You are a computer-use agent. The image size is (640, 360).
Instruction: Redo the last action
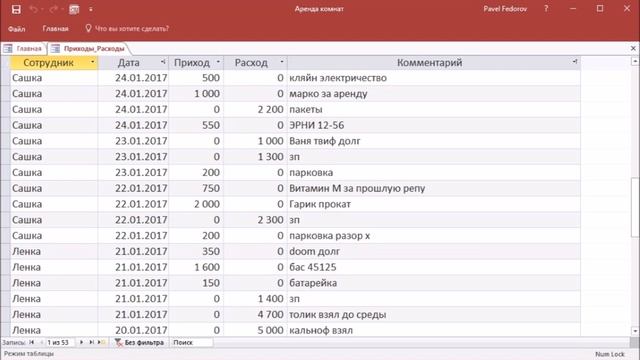(53, 9)
